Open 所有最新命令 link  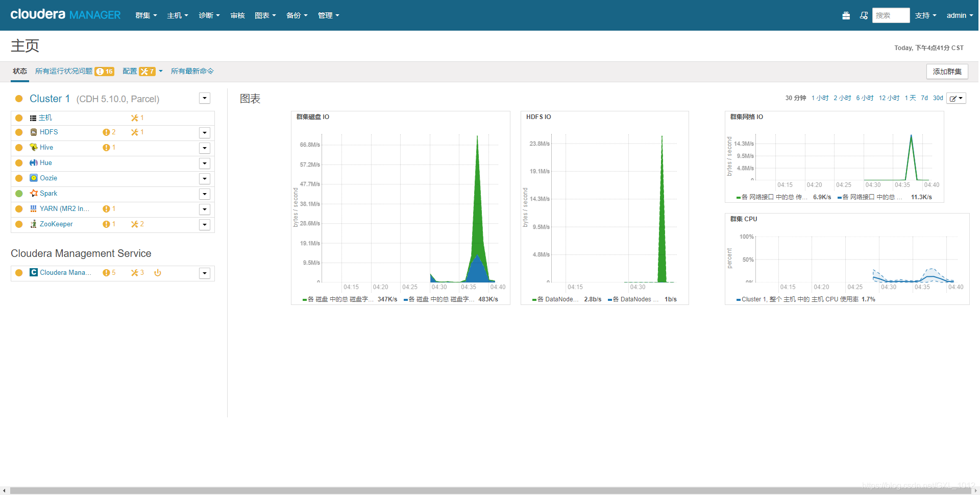tap(192, 71)
